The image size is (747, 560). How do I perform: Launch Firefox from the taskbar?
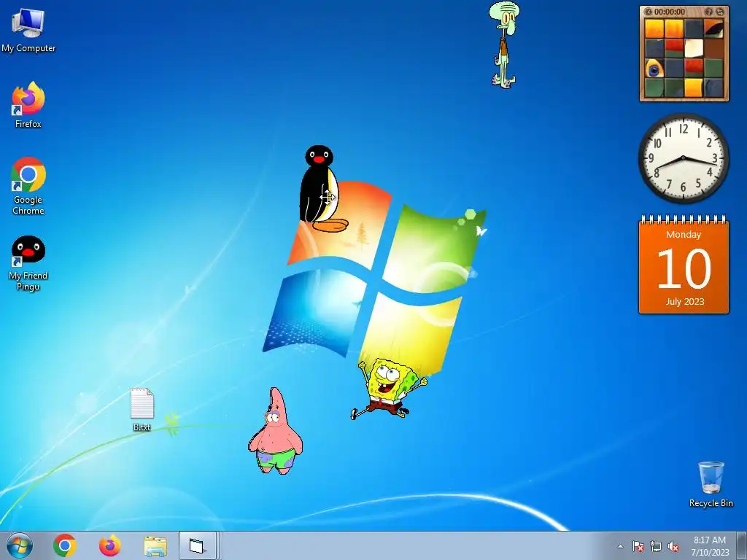(109, 545)
